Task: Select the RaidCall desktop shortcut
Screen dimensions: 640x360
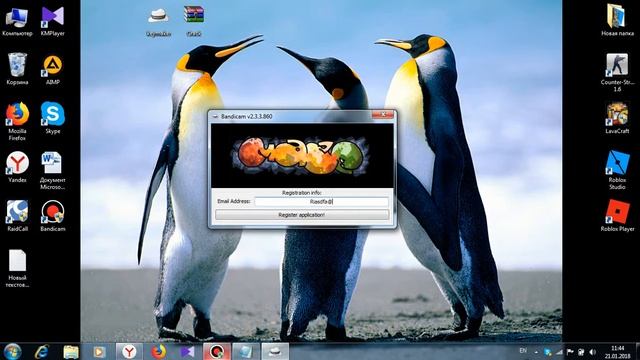Action: pyautogui.click(x=17, y=216)
